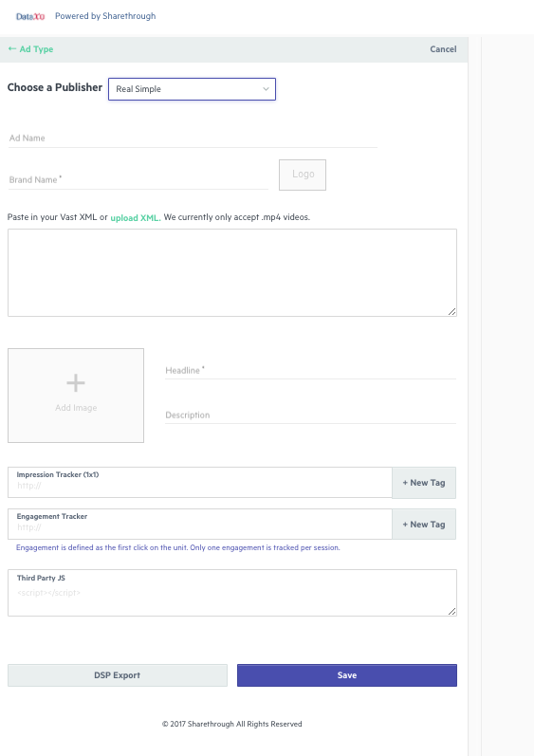
Task: Open the Choose a Publisher dropdown
Action: pos(192,89)
